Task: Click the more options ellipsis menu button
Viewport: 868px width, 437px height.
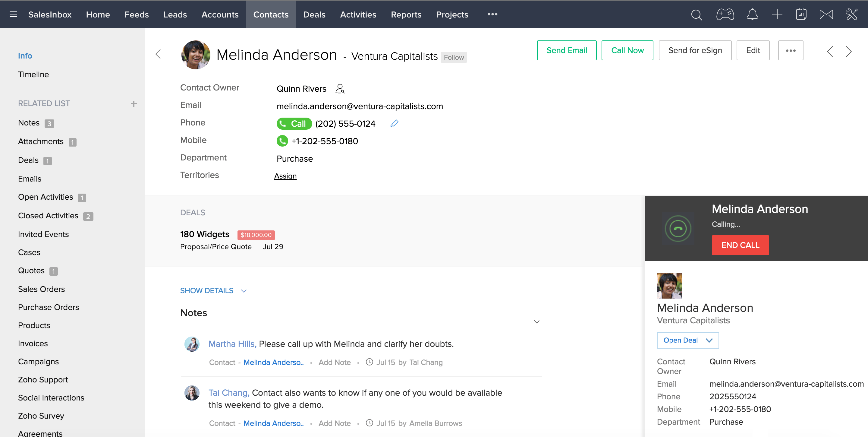Action: [x=791, y=50]
